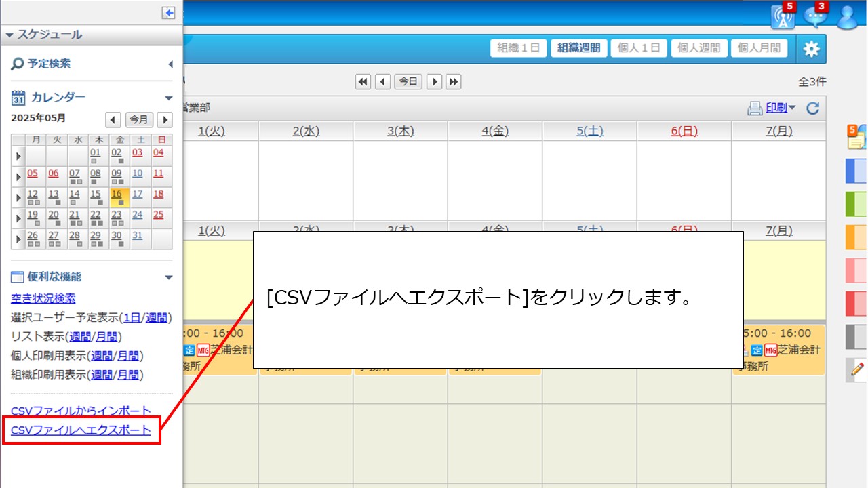Open the 印刷 dropdown menu
This screenshot has height=488, width=868.
[x=780, y=108]
